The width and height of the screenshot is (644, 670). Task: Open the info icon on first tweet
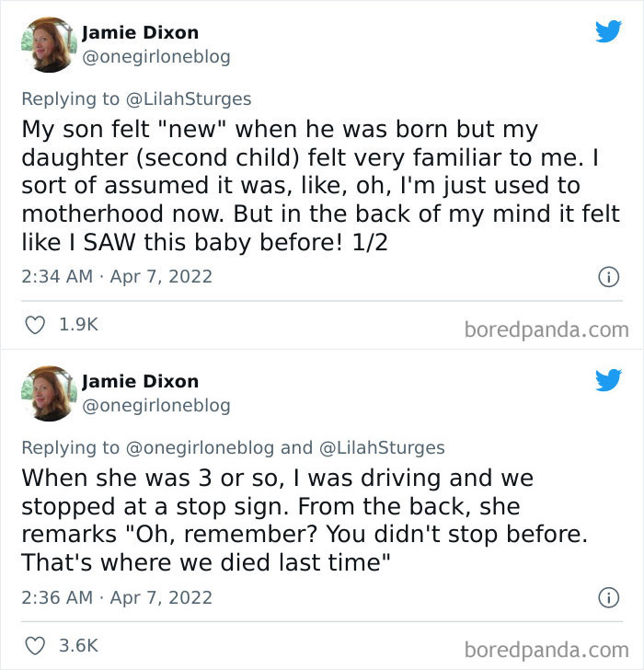[x=607, y=276]
